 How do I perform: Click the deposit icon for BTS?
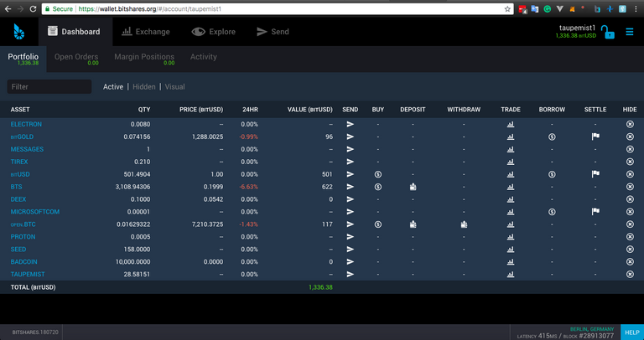413,187
